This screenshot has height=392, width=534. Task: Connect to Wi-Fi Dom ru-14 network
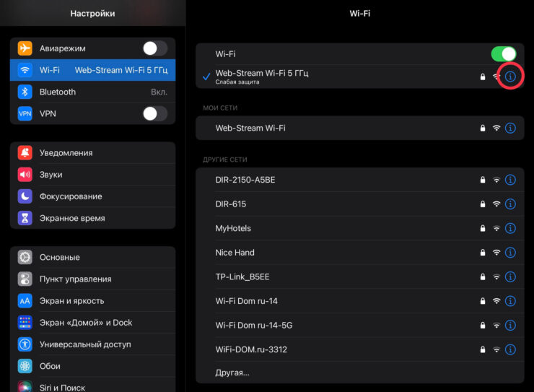(x=359, y=301)
